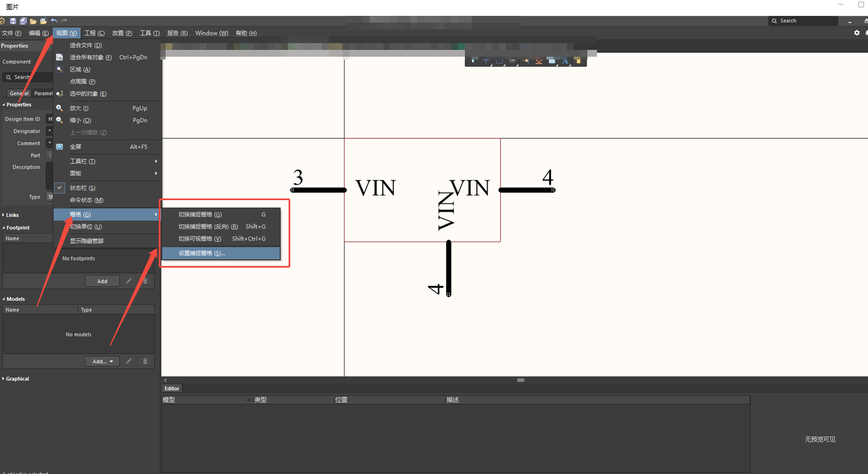Open the 放置 (P) place menu
The height and width of the screenshot is (474, 868).
click(122, 33)
